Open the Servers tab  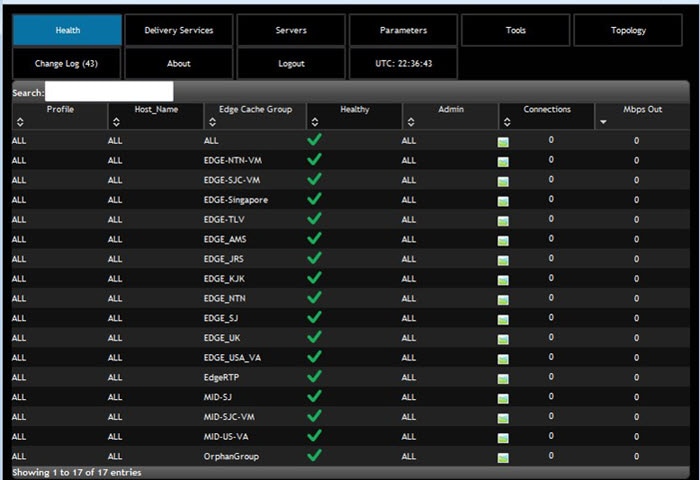[x=291, y=30]
